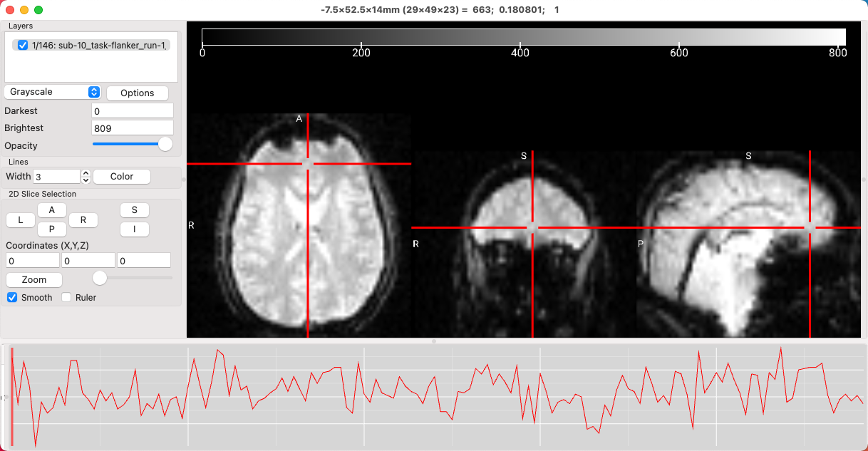Click the line Width stepper arrows

click(86, 176)
